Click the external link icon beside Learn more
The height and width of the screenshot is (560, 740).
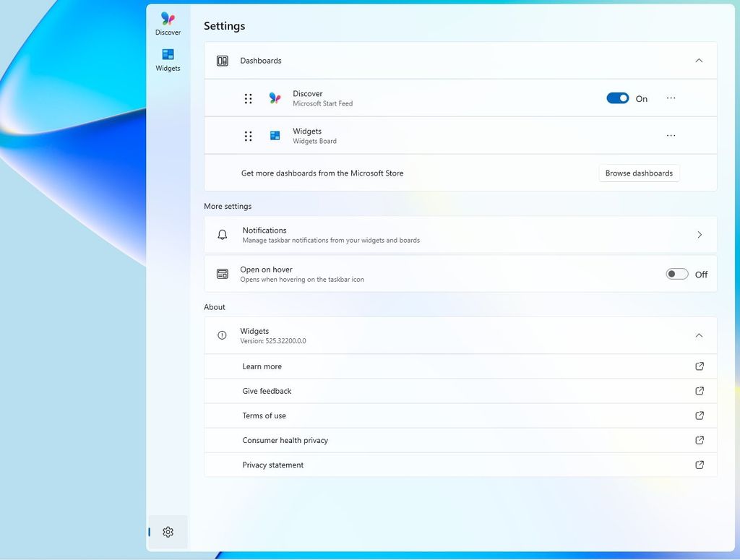(699, 366)
